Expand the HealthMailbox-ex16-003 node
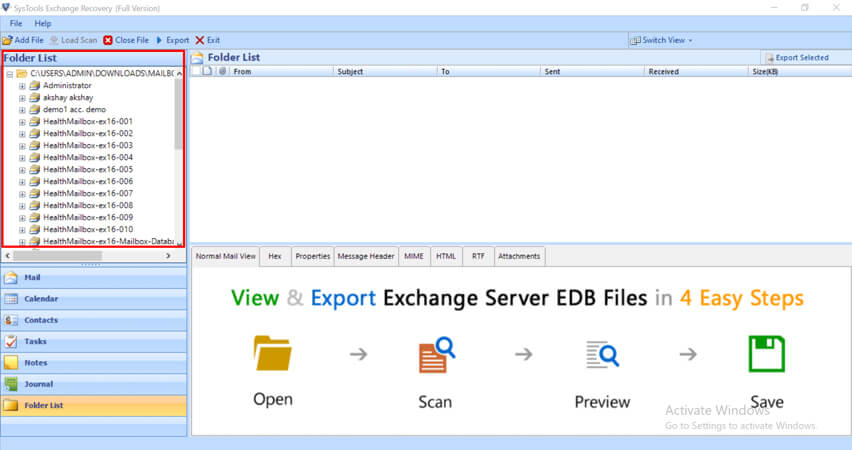852x450 pixels. point(22,146)
